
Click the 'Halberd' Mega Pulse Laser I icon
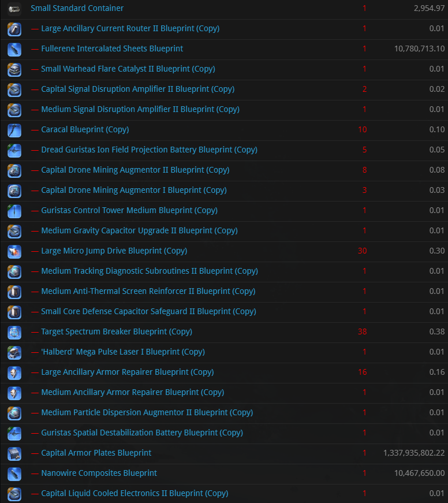coord(14,352)
